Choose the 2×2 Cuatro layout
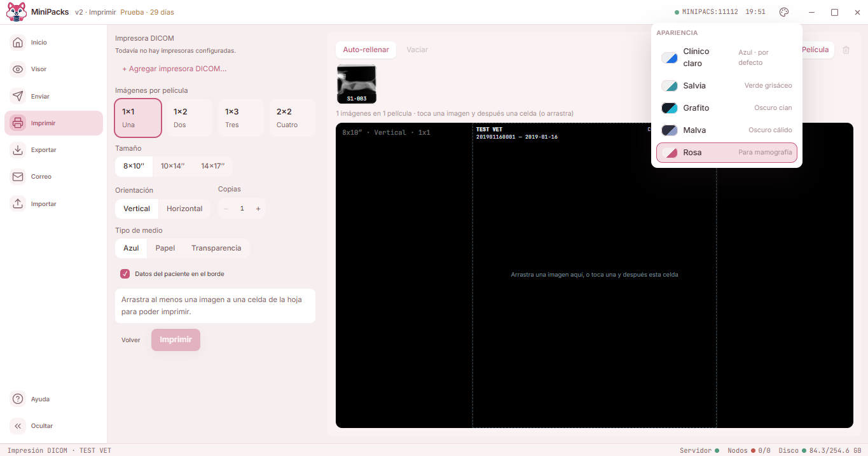The height and width of the screenshot is (456, 868). coord(292,118)
